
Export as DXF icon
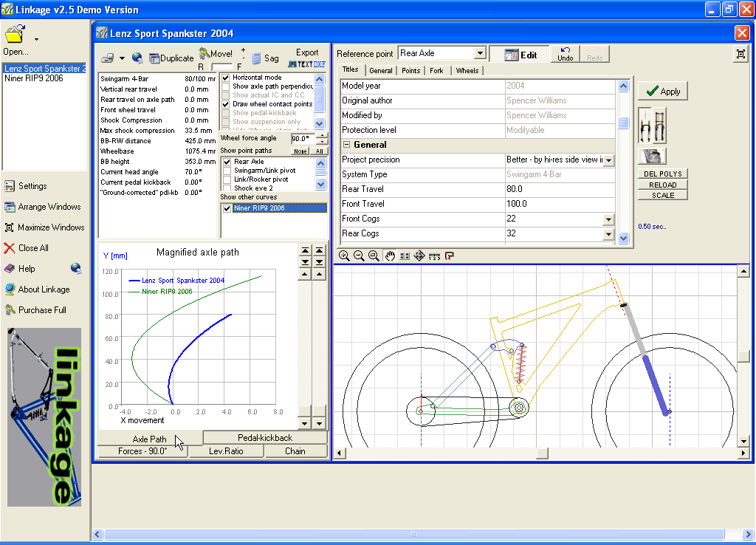coord(320,64)
